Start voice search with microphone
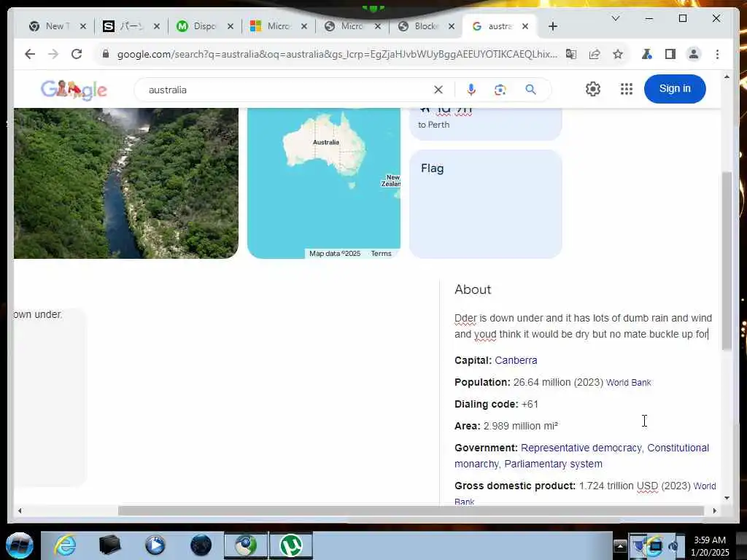 pyautogui.click(x=471, y=90)
